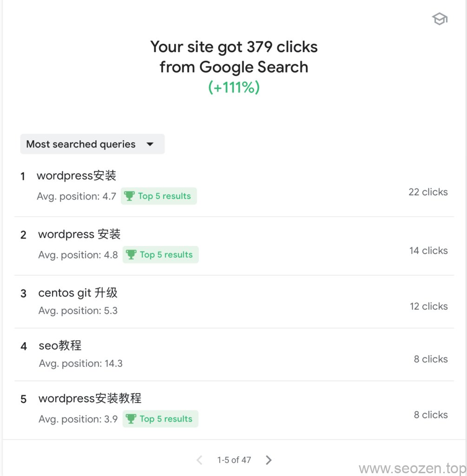Open the wordpress安装教程 query
This screenshot has width=467, height=476.
(90, 398)
